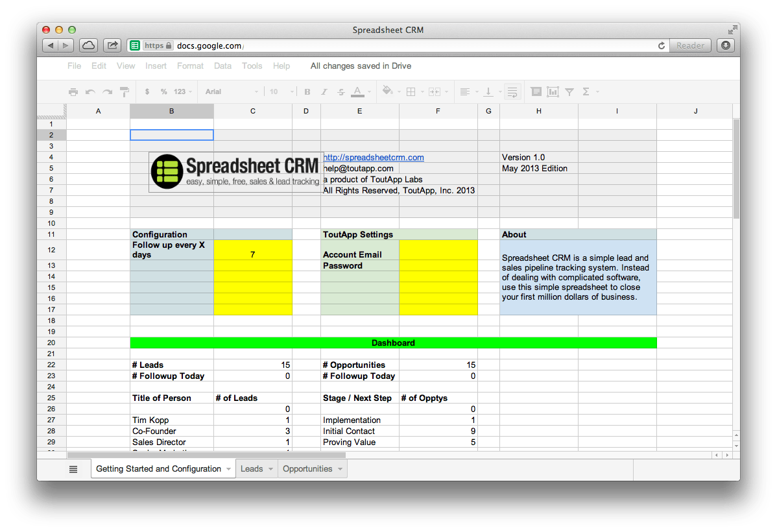Open the all sheets list icon

tap(73, 469)
